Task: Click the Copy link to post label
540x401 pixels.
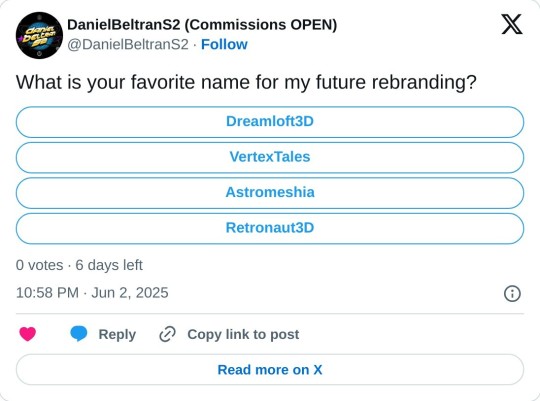Action: point(243,335)
